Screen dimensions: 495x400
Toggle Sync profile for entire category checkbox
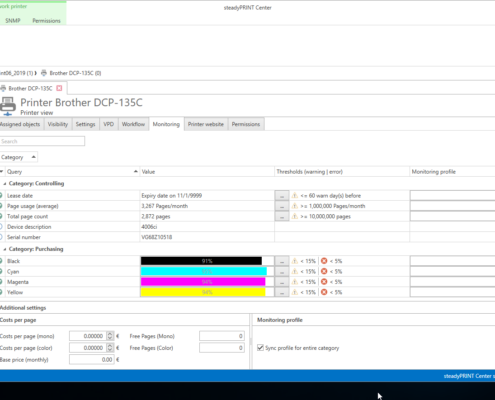tap(260, 348)
